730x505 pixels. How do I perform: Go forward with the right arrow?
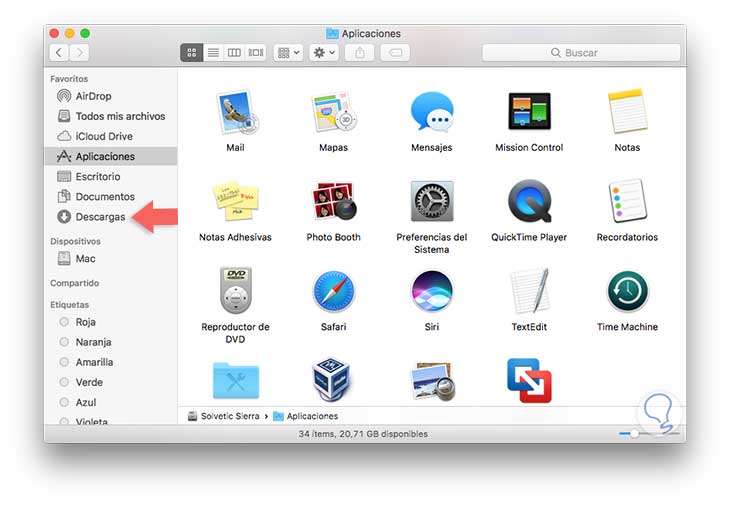(80, 53)
